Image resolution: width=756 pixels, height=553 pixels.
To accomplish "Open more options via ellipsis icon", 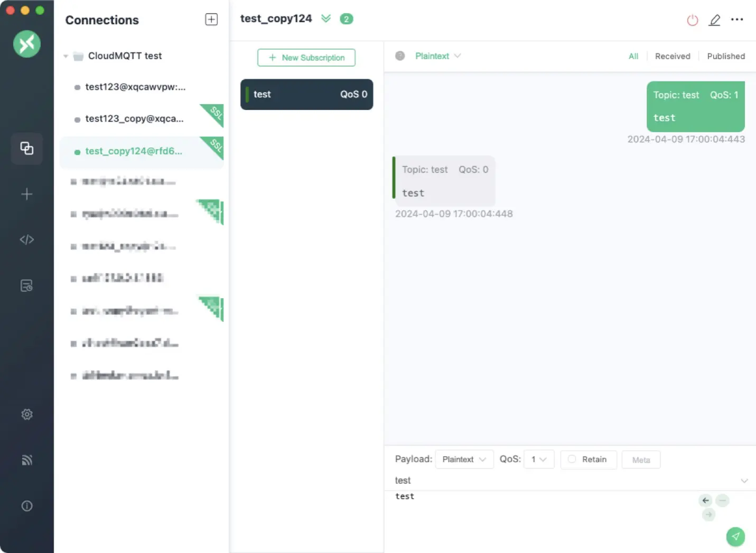I will point(737,20).
